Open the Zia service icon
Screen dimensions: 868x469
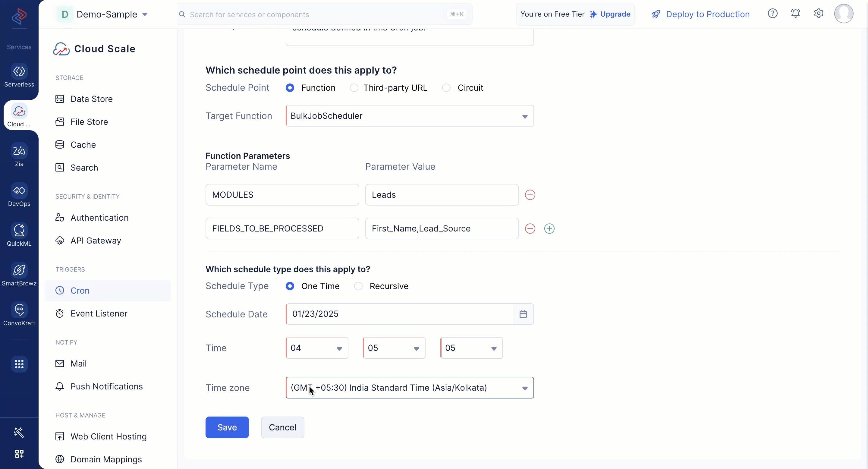pyautogui.click(x=19, y=151)
